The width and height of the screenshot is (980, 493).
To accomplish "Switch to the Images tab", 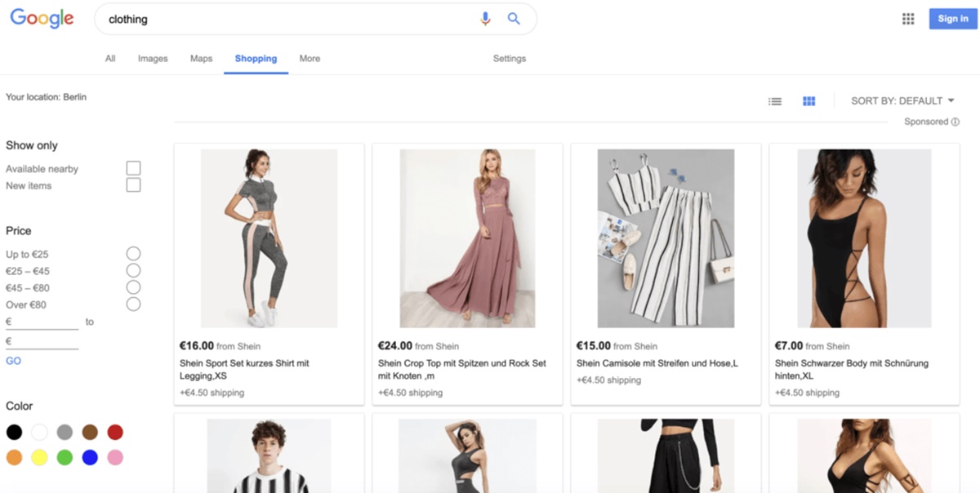I will [x=153, y=59].
